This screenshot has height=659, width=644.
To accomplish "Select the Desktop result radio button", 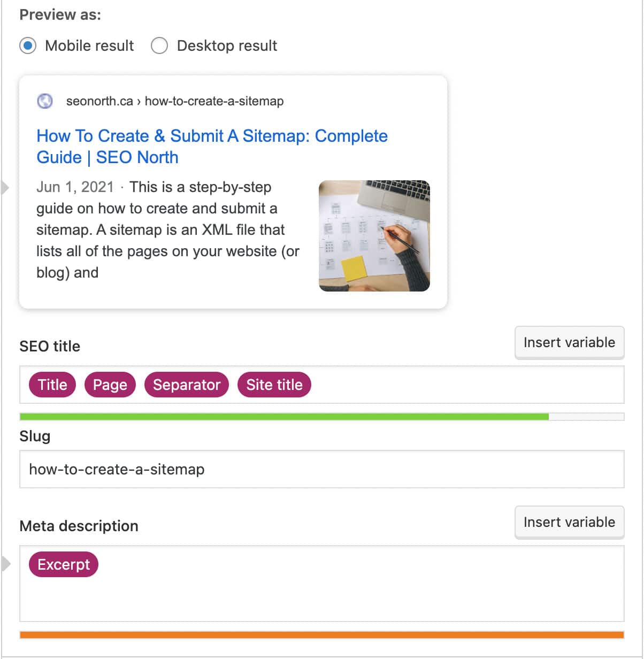I will [159, 45].
